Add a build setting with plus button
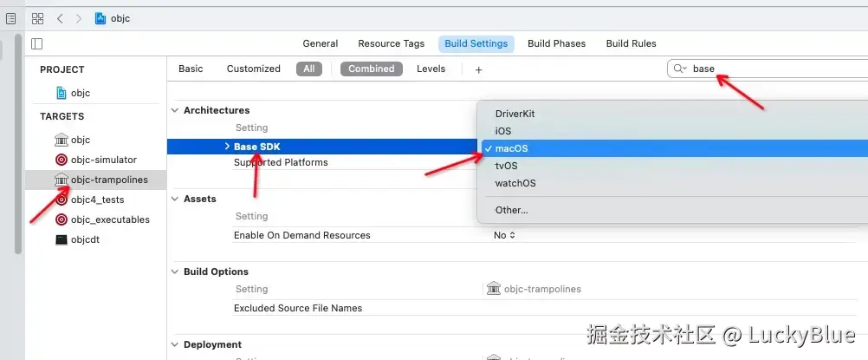Screen dimensions: 868x360 click(479, 69)
